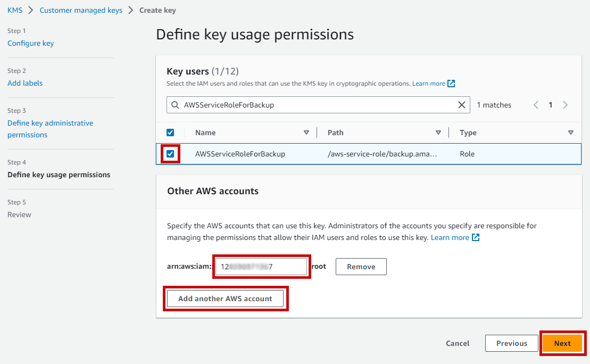
Task: Sort by Name column arrow
Action: click(x=306, y=133)
